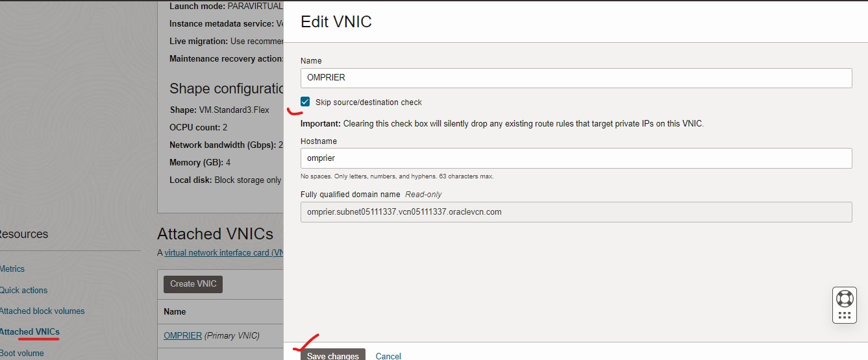
Task: Select the read-only fully qualified domain name field
Action: pyautogui.click(x=575, y=212)
